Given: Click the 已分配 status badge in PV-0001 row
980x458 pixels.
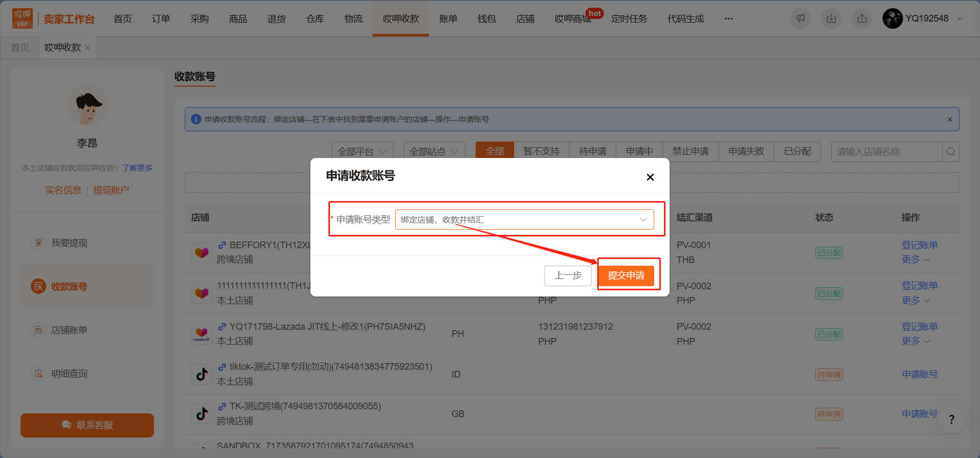Looking at the screenshot, I should (x=829, y=253).
